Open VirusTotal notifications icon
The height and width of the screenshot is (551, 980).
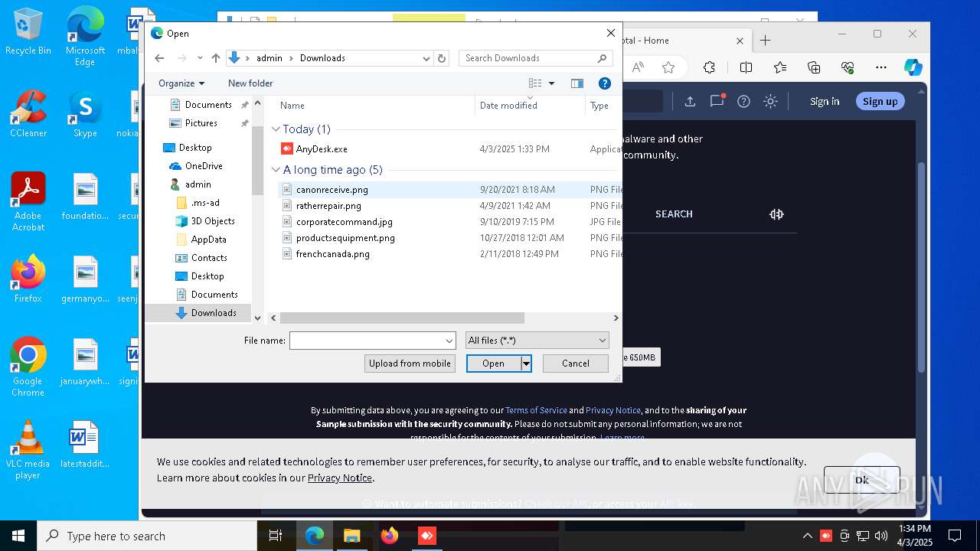click(x=717, y=101)
